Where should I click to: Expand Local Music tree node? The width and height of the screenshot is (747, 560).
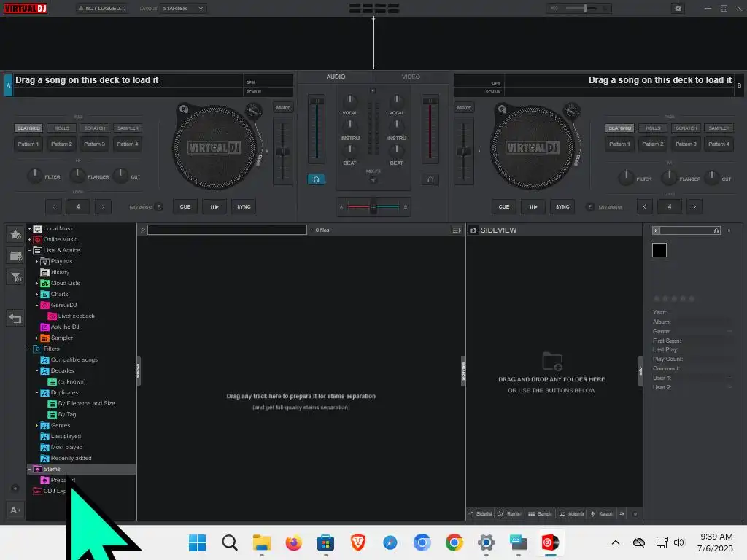[29, 228]
